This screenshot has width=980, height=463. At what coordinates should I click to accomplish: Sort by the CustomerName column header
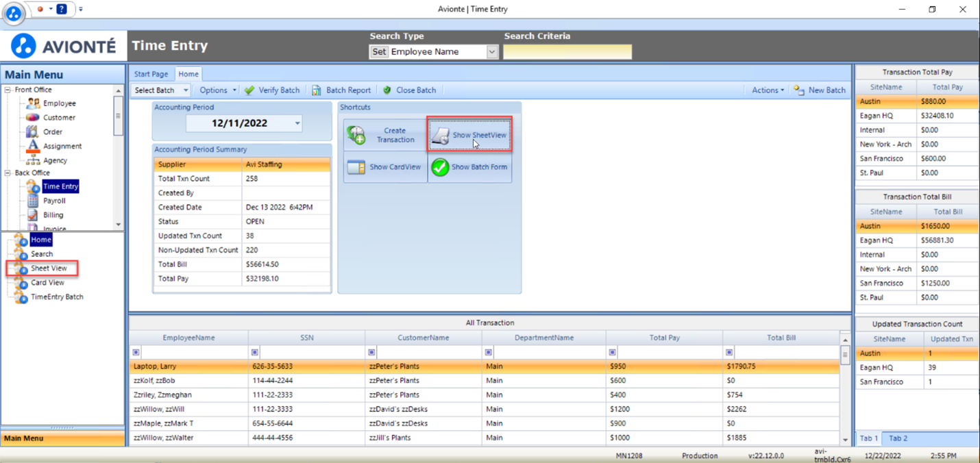(424, 338)
